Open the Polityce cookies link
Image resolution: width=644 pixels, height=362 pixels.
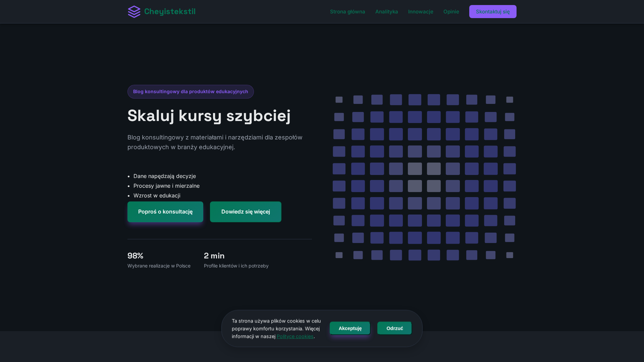pyautogui.click(x=295, y=336)
